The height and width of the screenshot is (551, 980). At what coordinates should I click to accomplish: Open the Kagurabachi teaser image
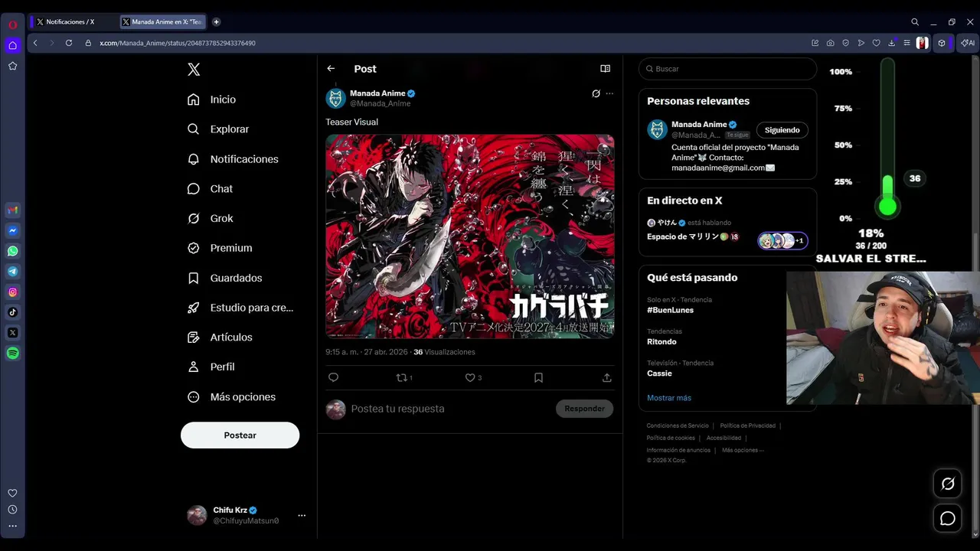470,236
